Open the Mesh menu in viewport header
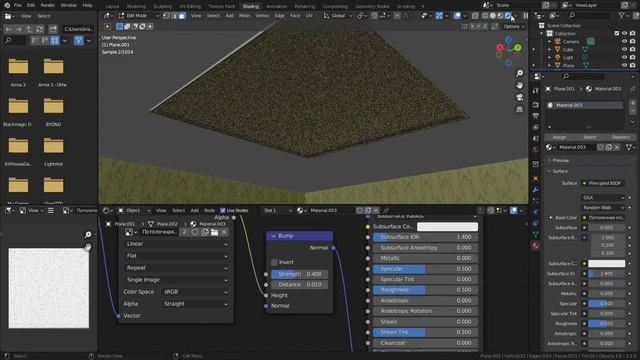 (244, 16)
